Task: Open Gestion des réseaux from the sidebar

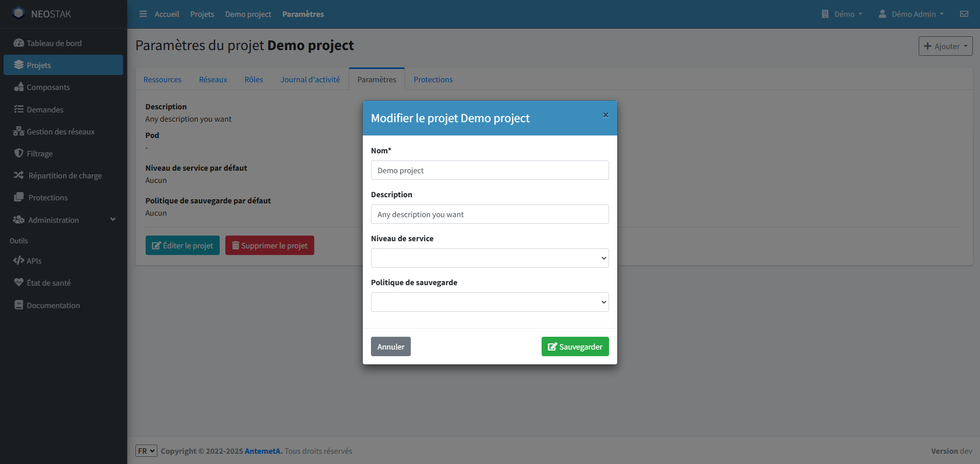Action: (18, 131)
